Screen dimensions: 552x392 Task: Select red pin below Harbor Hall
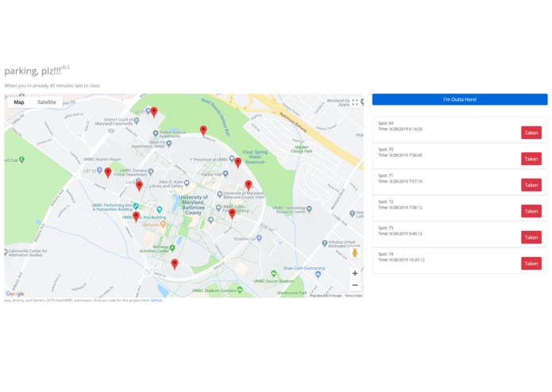click(x=249, y=185)
